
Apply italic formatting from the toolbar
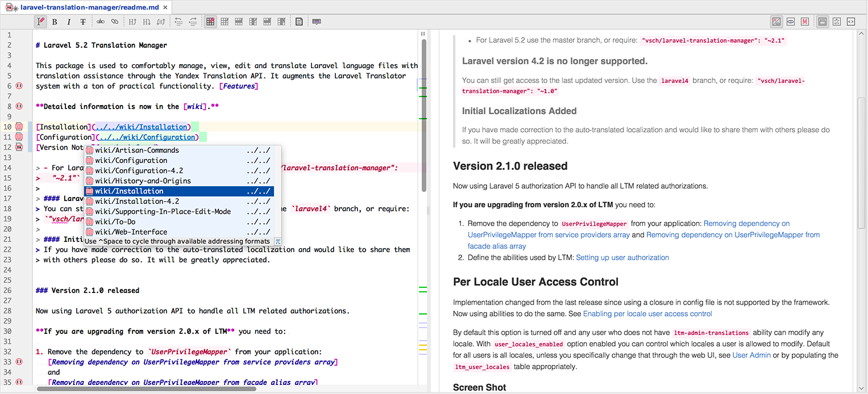[69, 22]
